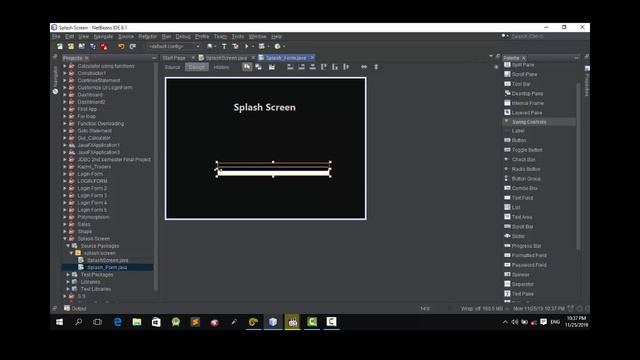This screenshot has width=640, height=360.
Task: Open File Explorer from the taskbar
Action: (x=137, y=322)
